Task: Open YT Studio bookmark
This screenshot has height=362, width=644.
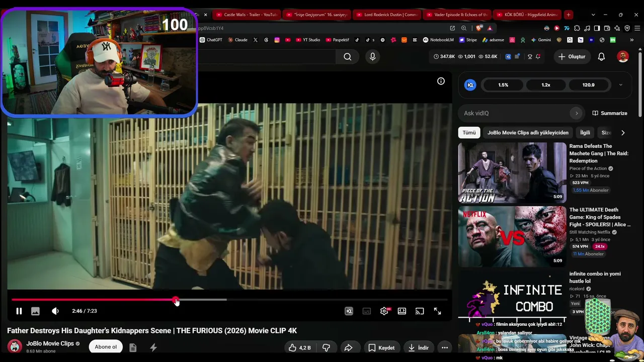Action: (x=308, y=40)
